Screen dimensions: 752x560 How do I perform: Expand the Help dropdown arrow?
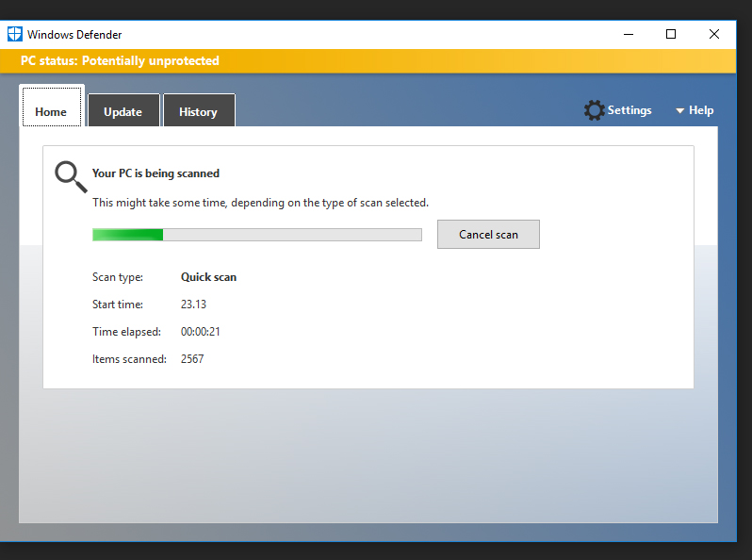point(679,111)
